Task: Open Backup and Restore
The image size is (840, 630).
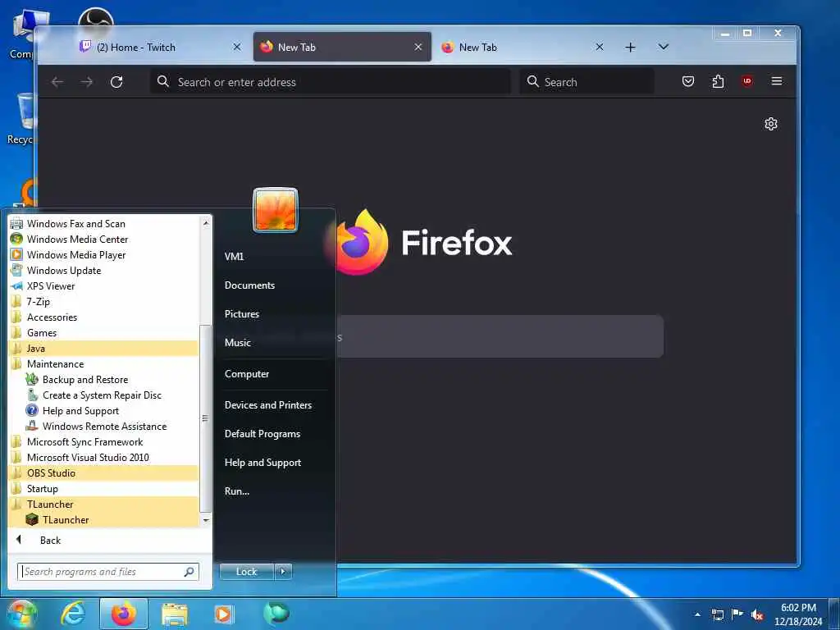Action: (x=103, y=380)
